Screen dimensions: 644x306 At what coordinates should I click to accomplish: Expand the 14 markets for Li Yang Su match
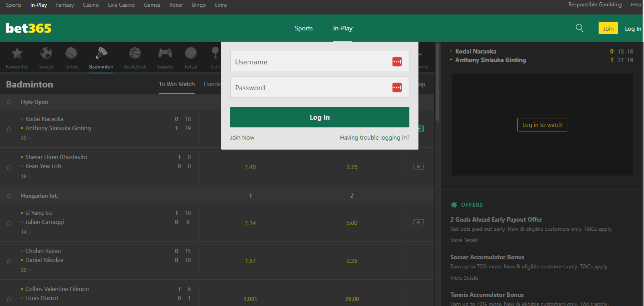coord(26,232)
